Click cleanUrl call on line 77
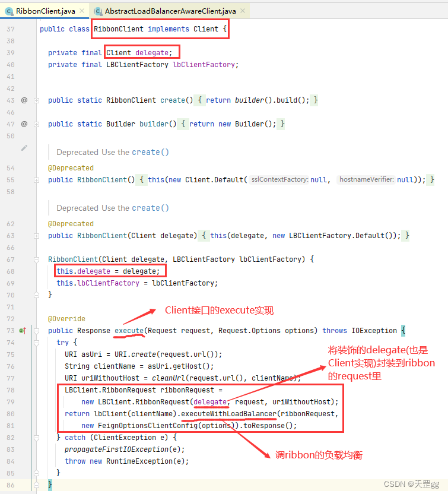Image resolution: width=448 pixels, height=494 pixels. tap(169, 378)
